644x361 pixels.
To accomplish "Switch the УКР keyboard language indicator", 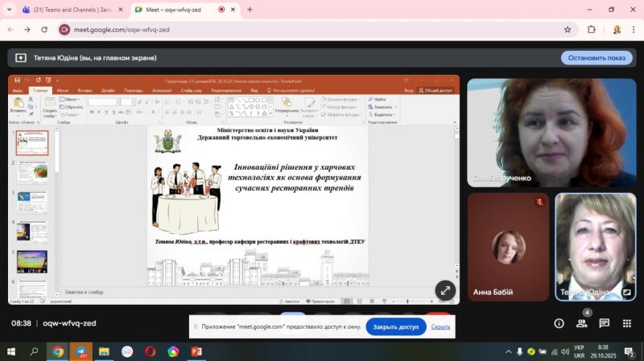I will 579,351.
